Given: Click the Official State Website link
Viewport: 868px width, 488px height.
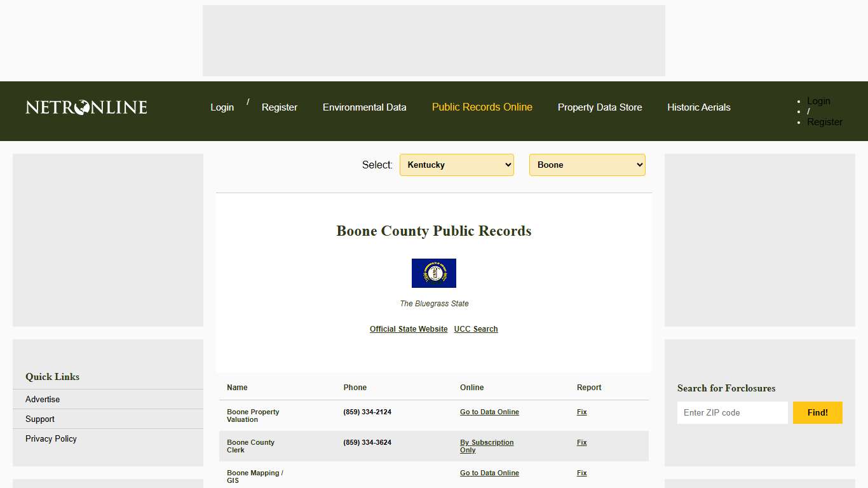Looking at the screenshot, I should 408,329.
